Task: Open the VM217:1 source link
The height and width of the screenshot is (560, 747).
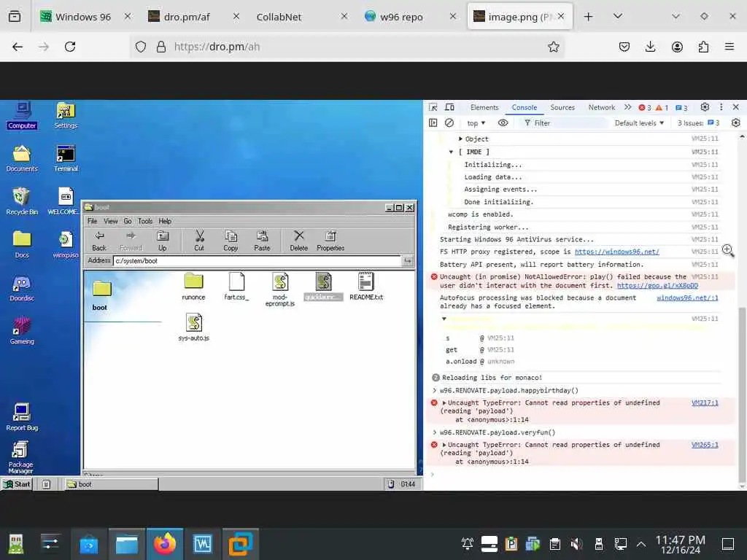Action: click(705, 402)
